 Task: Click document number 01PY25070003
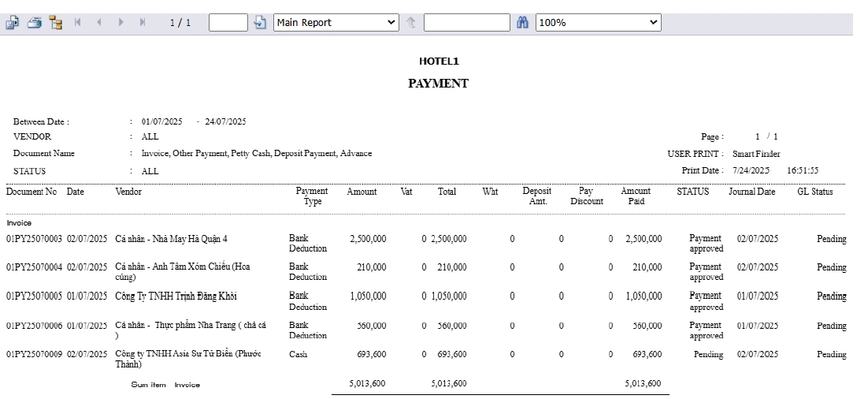[x=34, y=239]
